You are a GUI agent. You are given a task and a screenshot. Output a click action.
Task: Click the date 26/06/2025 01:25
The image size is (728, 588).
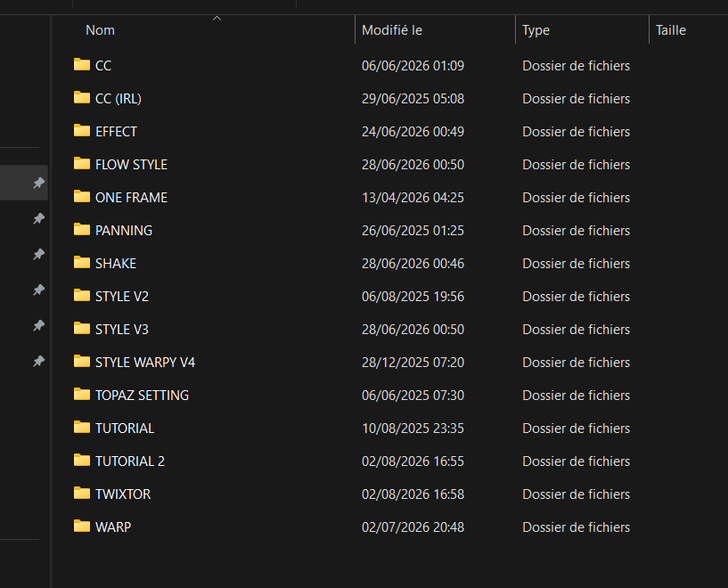coord(413,230)
